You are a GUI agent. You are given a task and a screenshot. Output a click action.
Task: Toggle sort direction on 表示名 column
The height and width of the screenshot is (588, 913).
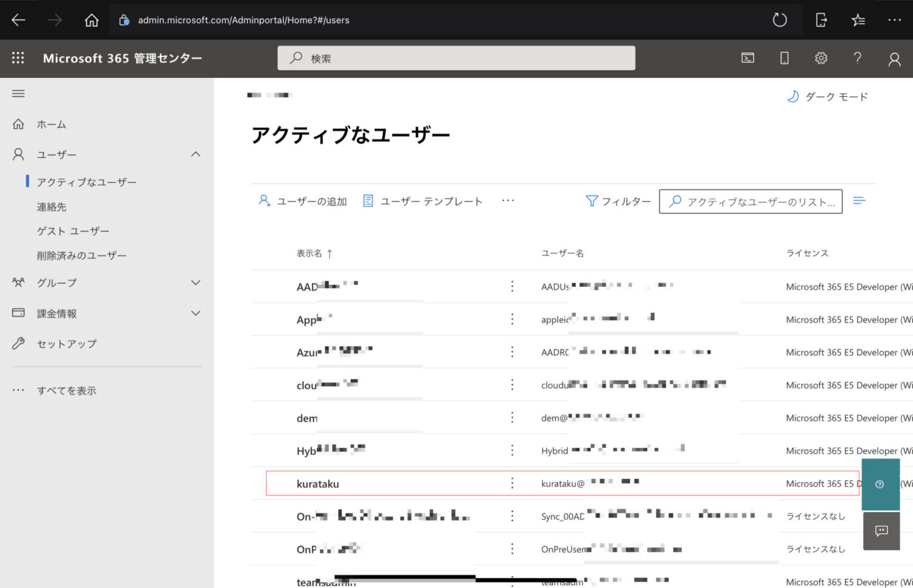(315, 253)
